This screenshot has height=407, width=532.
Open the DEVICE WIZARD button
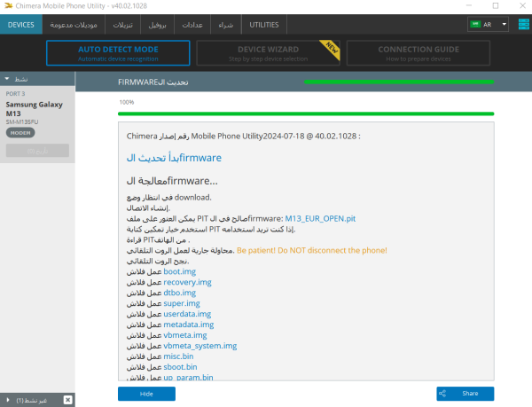point(268,53)
